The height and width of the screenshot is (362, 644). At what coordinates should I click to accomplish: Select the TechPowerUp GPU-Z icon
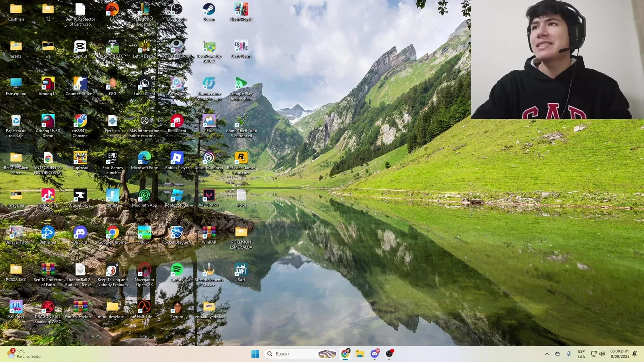pyautogui.click(x=209, y=52)
